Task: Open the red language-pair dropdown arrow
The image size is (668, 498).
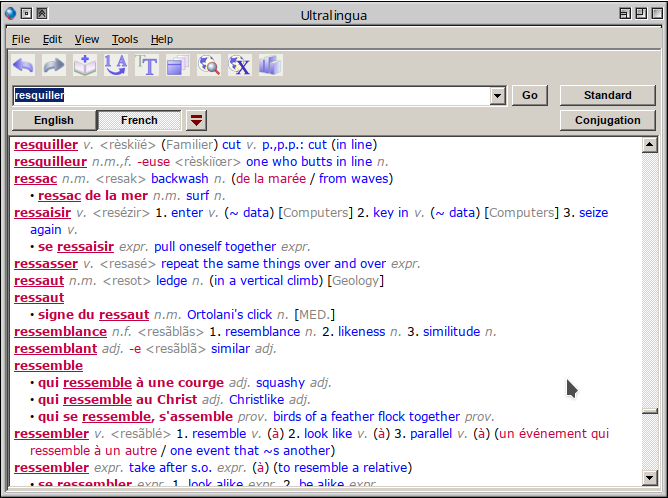Action: (196, 121)
